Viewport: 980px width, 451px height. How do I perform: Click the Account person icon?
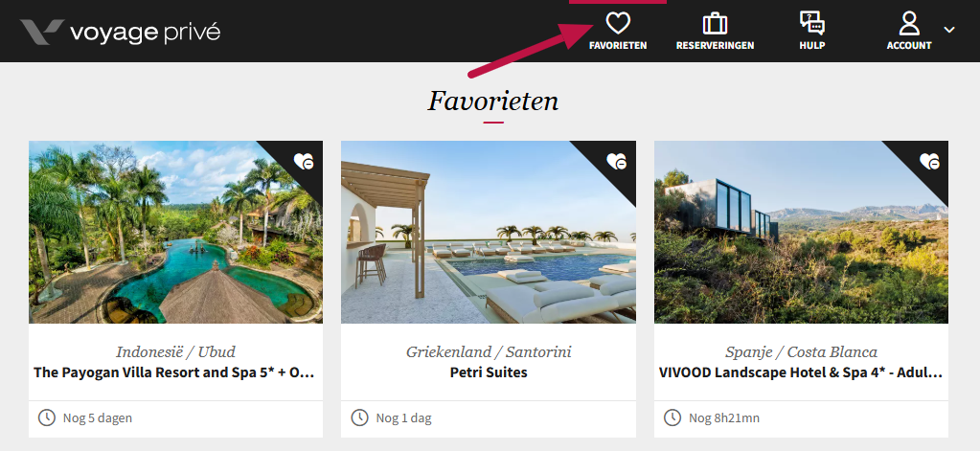[909, 24]
